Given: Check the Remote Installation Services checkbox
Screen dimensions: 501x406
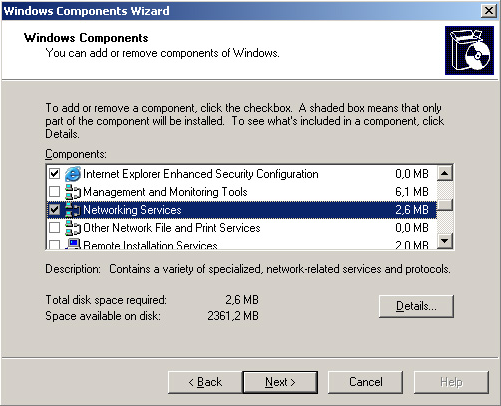Looking at the screenshot, I should point(54,245).
